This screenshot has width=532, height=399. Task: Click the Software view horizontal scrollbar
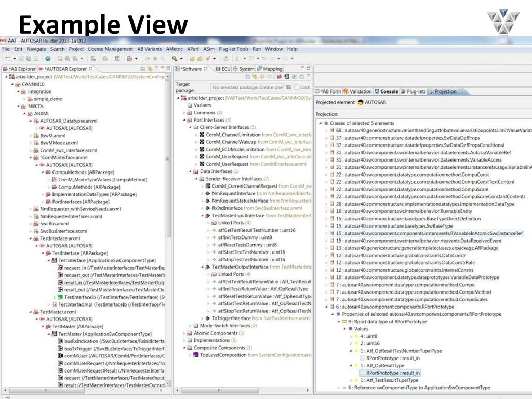click(220, 390)
